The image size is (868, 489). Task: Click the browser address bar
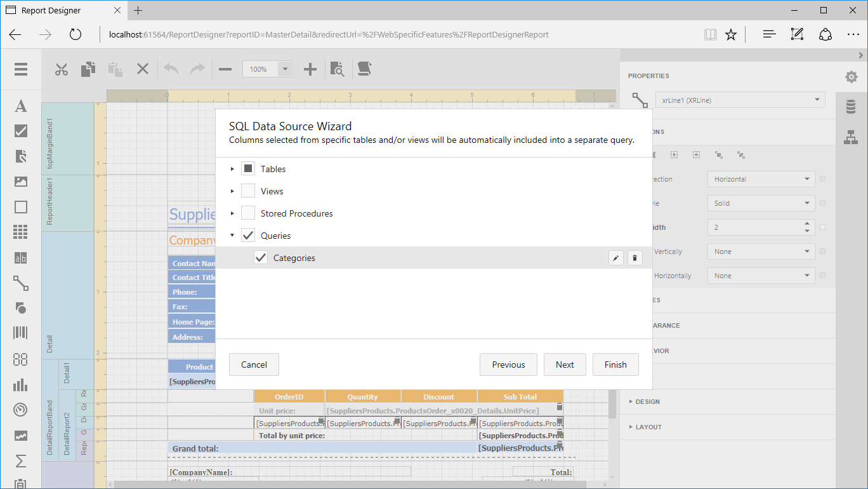coord(317,34)
